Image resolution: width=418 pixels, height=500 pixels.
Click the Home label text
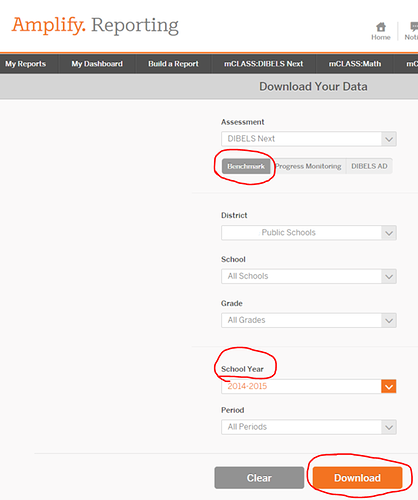point(381,37)
